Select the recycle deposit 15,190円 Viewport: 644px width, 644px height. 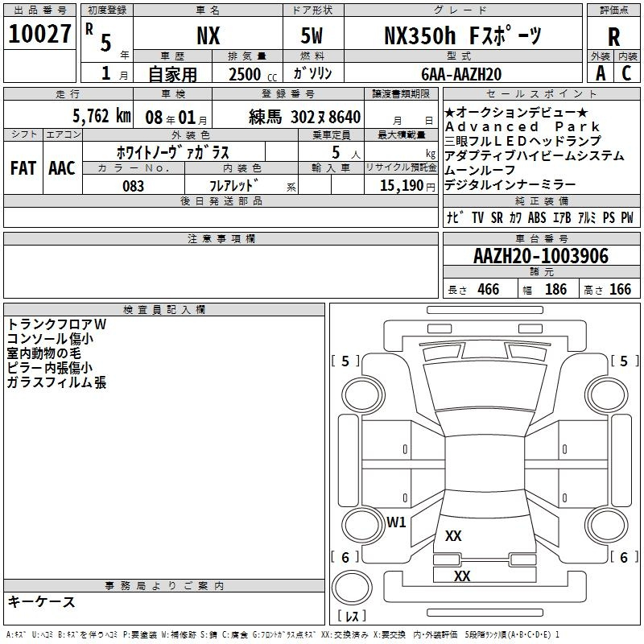[x=407, y=186]
